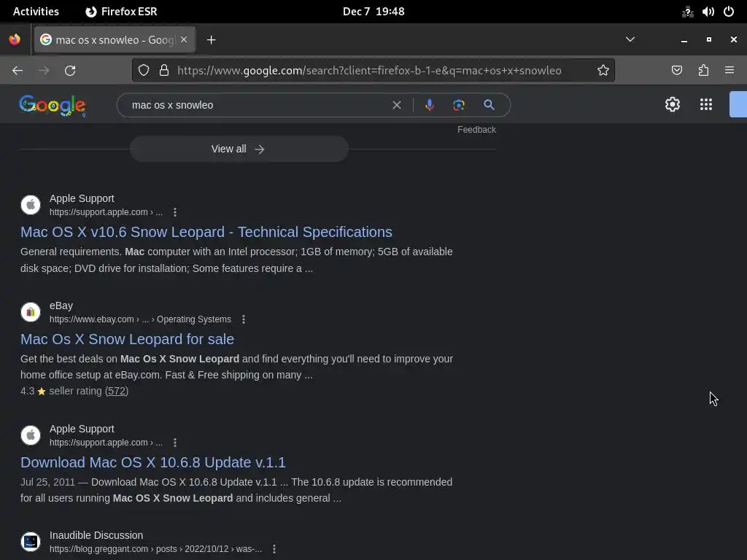
Task: Click the View all button
Action: coord(239,149)
